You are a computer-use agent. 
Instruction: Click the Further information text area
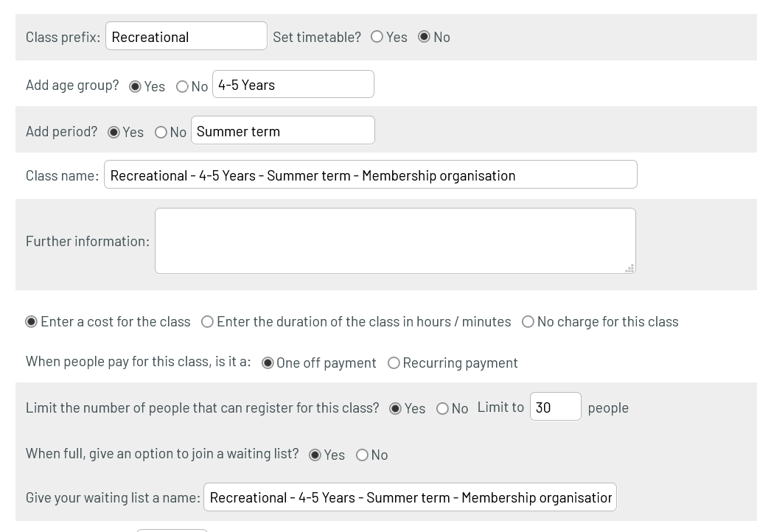coord(394,241)
